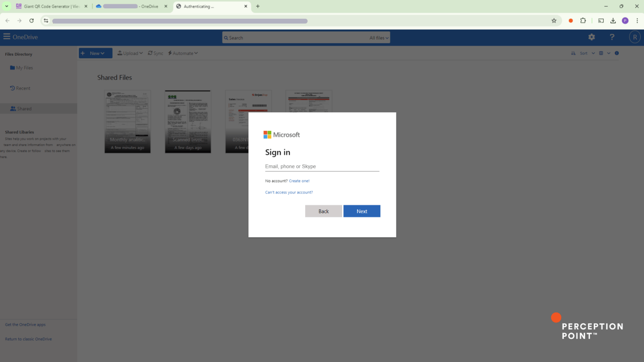
Task: Close the Authenticating tab
Action: [246, 6]
